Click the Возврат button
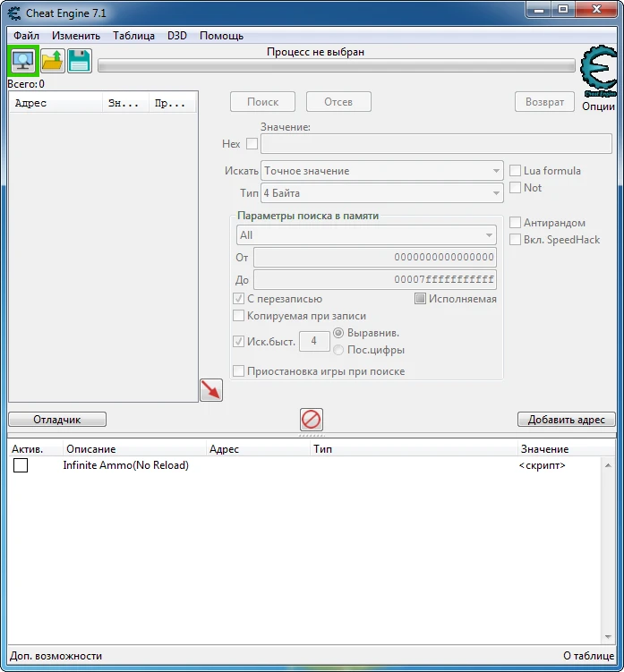 544,102
